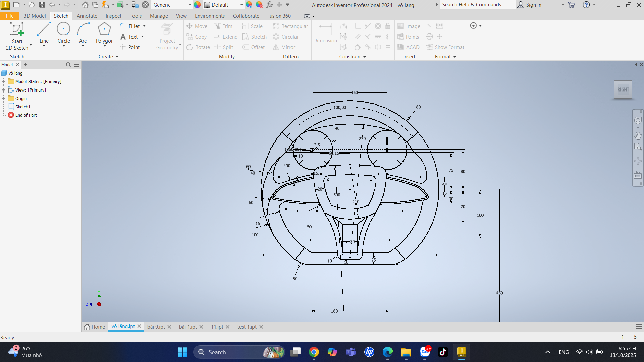Open Full Navigation Wheel icon
Viewport: 644px width, 362px height.
coord(638,120)
